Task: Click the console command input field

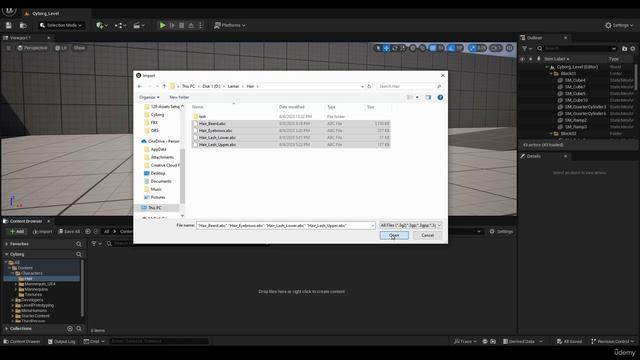Action: [x=159, y=341]
